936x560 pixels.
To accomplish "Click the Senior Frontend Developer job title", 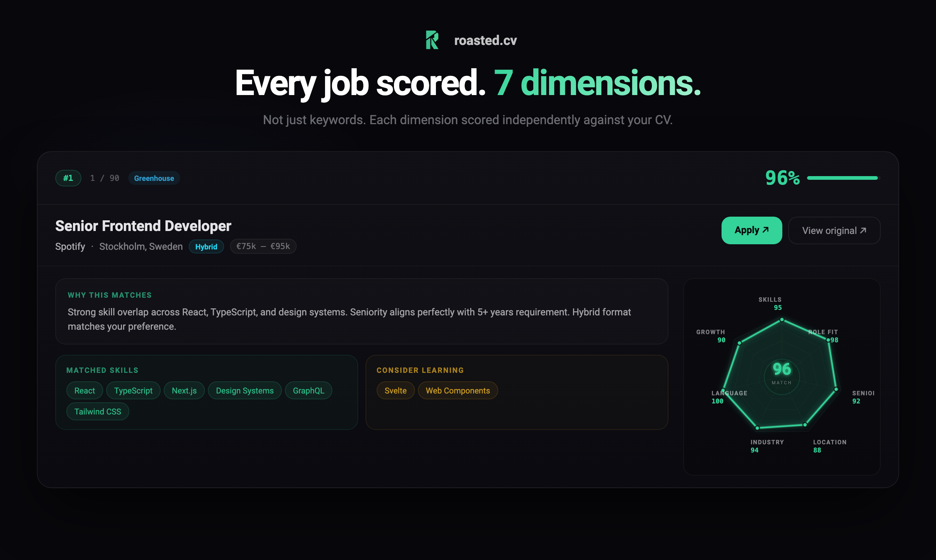I will coord(143,226).
